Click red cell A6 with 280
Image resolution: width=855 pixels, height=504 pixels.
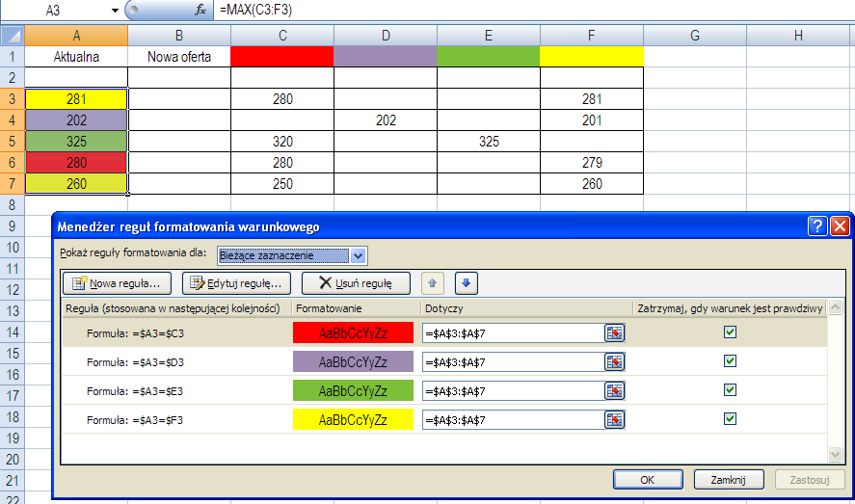tap(76, 162)
